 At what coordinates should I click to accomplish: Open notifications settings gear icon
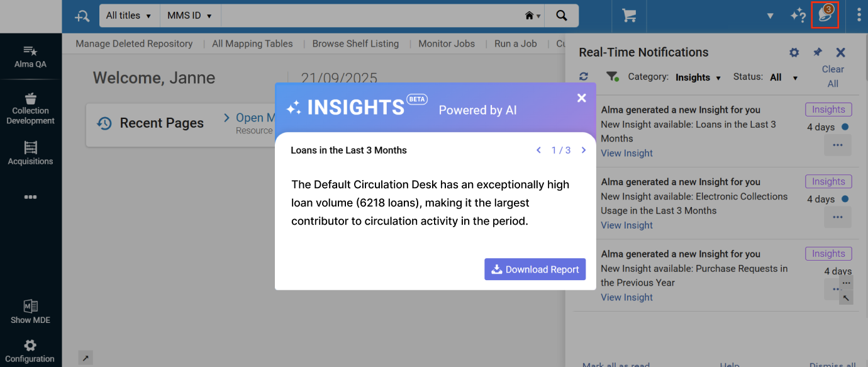[794, 52]
